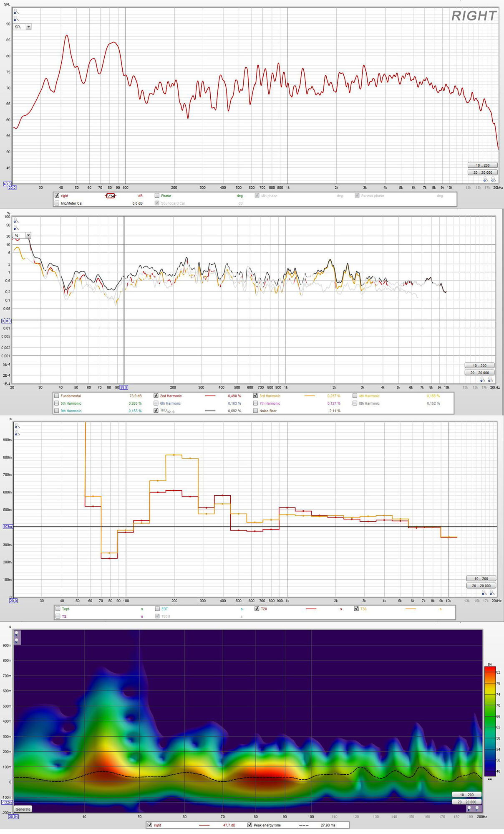This screenshot has width=504, height=834.
Task: Click the 1/24 smoothing indicator for right trace
Action: (x=110, y=196)
